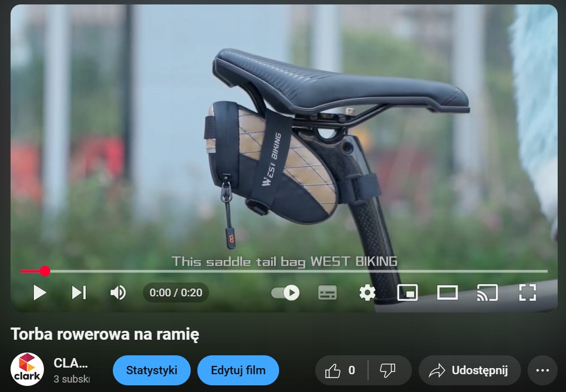Play the video
The width and height of the screenshot is (566, 392).
click(39, 292)
